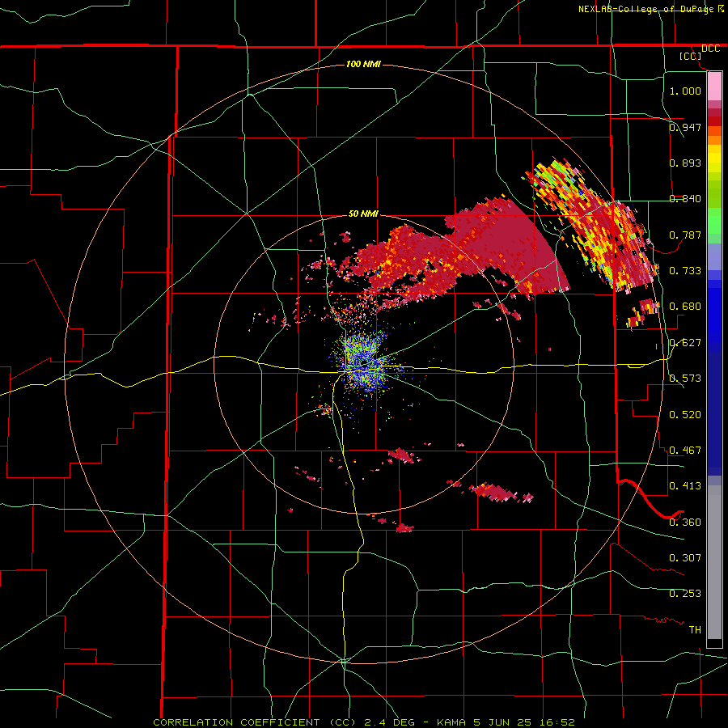The width and height of the screenshot is (728, 728).
Task: Click the 0.253 legend value
Action: pyautogui.click(x=685, y=594)
